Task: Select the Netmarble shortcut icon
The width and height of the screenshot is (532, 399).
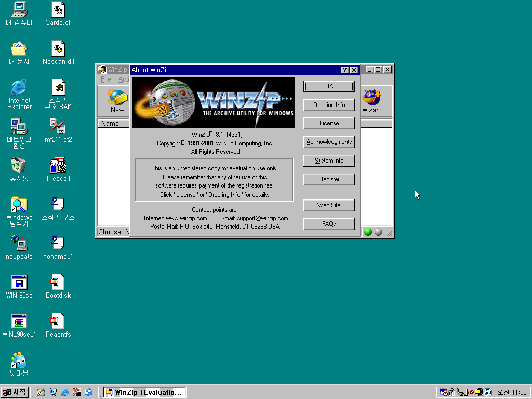Action: pos(19,365)
